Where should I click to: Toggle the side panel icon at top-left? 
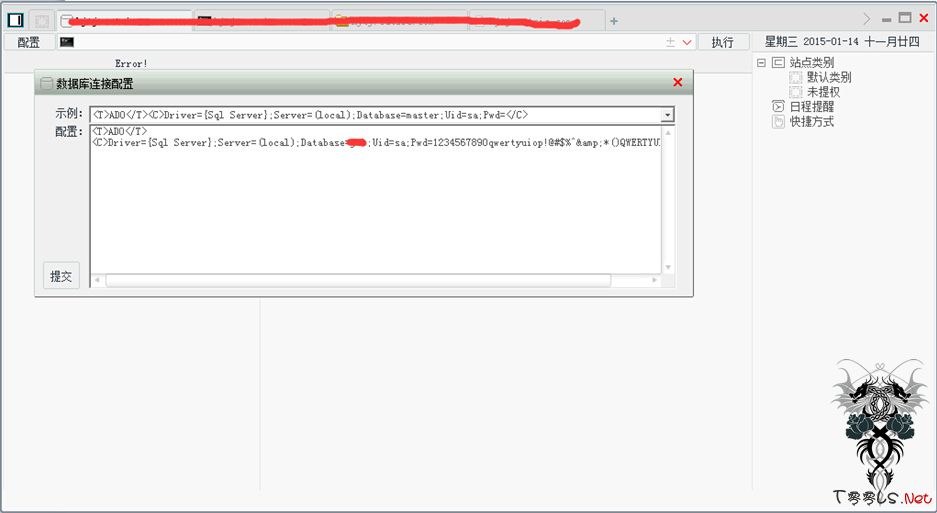point(16,20)
